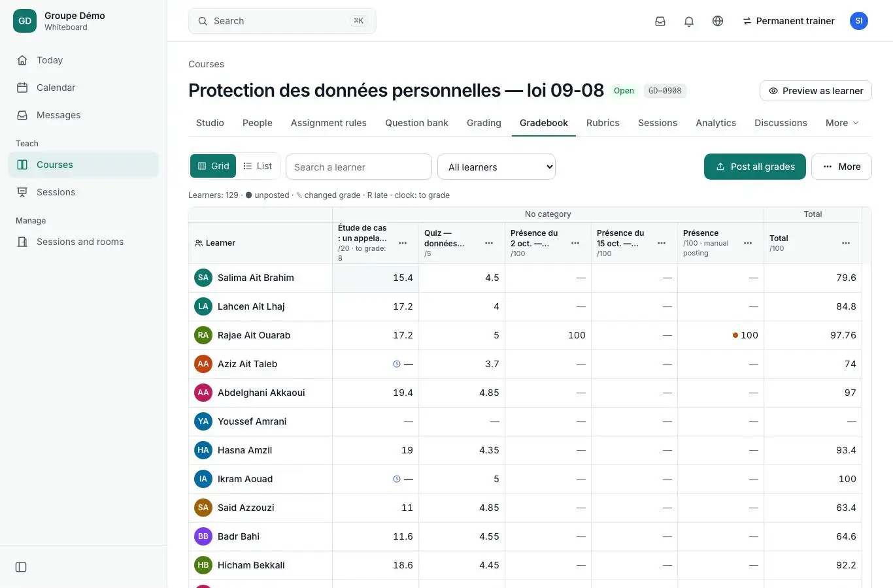Open the Permanent trainer role switcher
893x588 pixels.
point(788,21)
